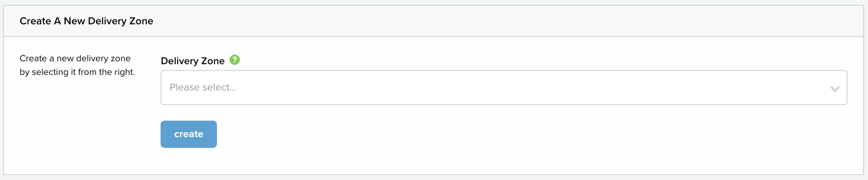868x180 pixels.
Task: Choose a zone from the Please select combo box
Action: (504, 88)
